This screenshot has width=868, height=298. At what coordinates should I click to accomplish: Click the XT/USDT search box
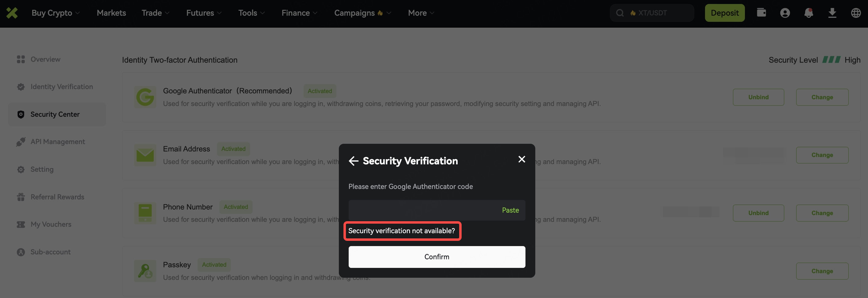[x=657, y=13]
